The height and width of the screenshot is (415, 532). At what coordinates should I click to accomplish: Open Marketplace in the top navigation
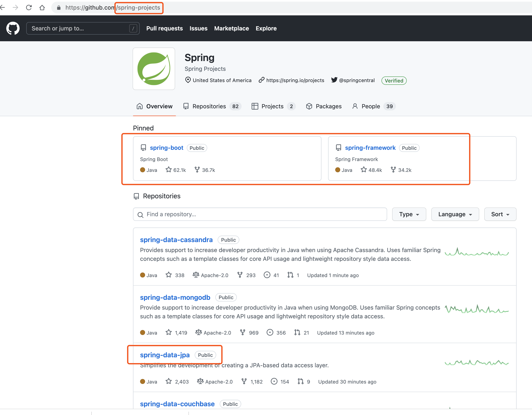[231, 29]
